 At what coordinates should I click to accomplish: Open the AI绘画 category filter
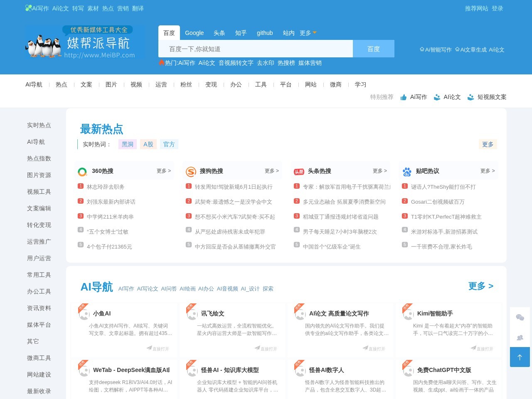[x=187, y=288]
